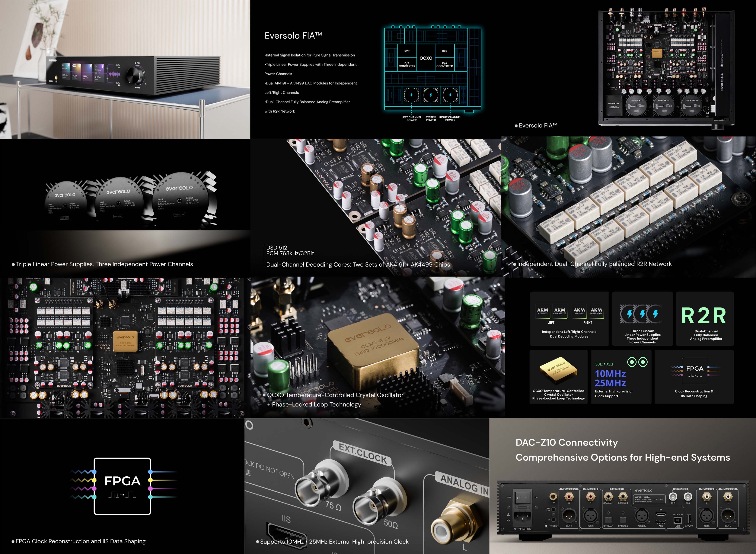Image resolution: width=756 pixels, height=554 pixels.
Task: Click the USB isolation port on rear panel
Action: pos(677,520)
